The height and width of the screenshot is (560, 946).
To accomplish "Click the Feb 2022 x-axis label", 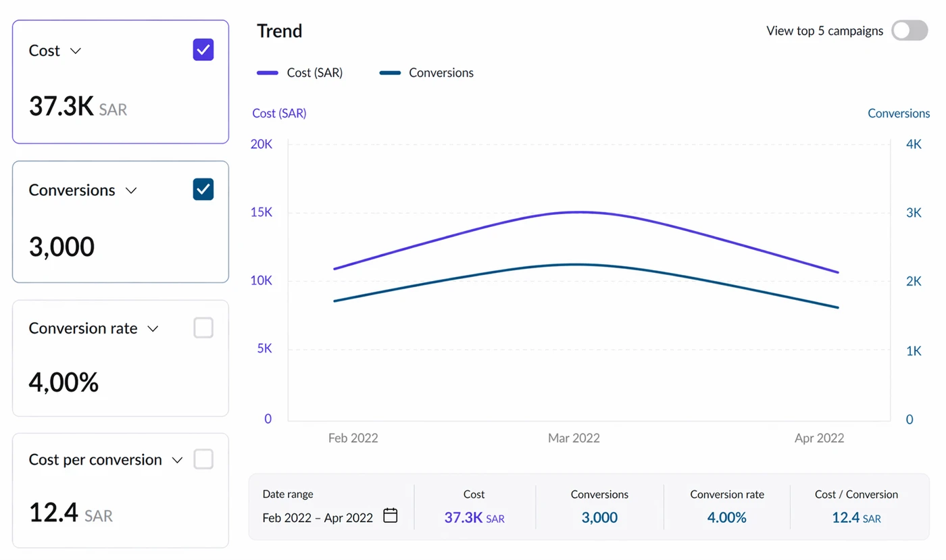I will (353, 438).
